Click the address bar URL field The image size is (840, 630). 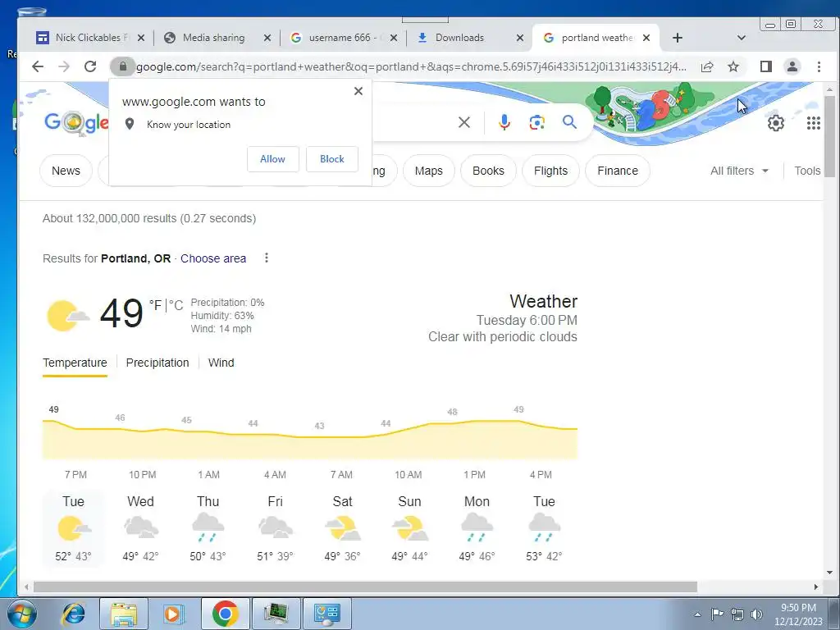tap(412, 66)
